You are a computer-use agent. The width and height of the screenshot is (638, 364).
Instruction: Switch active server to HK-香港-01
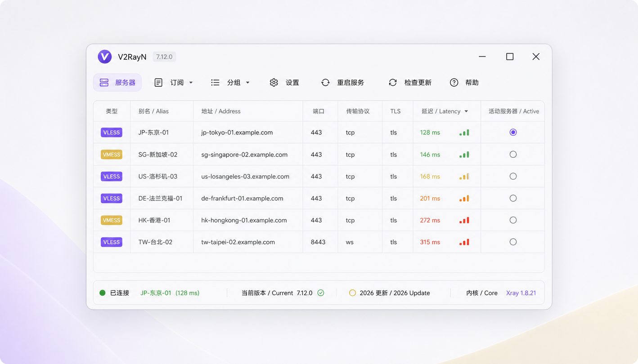click(513, 220)
